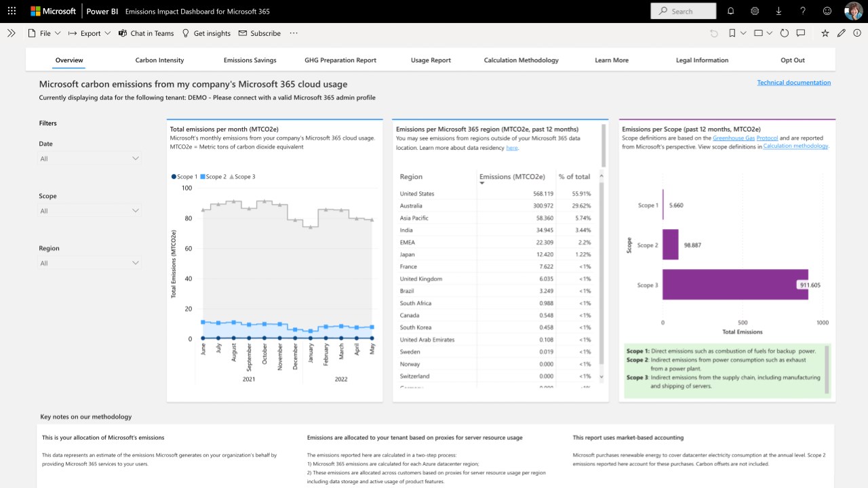Select the EMEA table row
Screen dimensions: 868x488
(x=495, y=243)
